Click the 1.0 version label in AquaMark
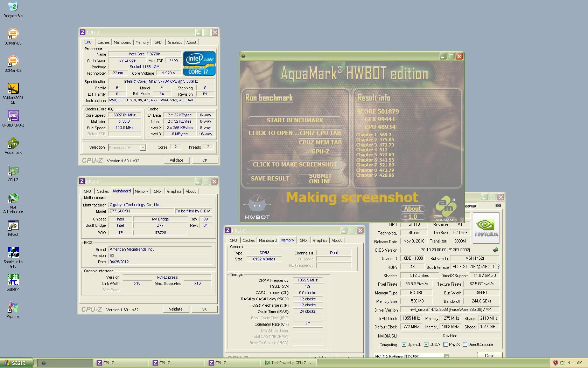588x368 pixels. [x=413, y=217]
